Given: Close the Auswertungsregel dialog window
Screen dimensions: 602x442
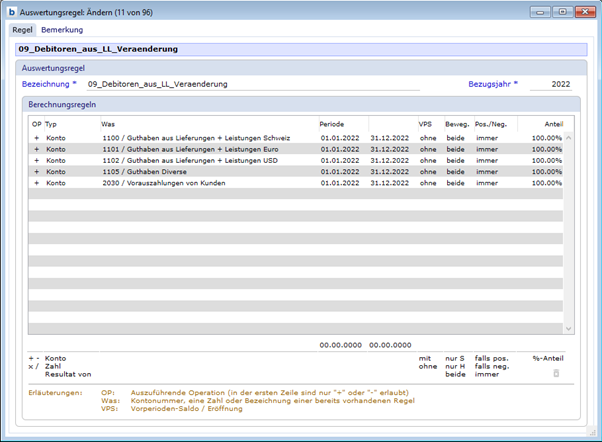Looking at the screenshot, I should (583, 11).
